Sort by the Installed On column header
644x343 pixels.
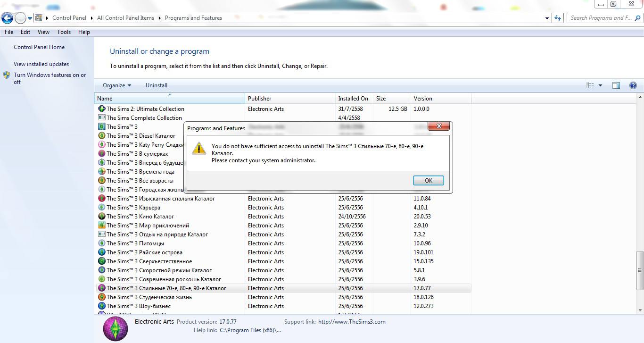coord(354,99)
